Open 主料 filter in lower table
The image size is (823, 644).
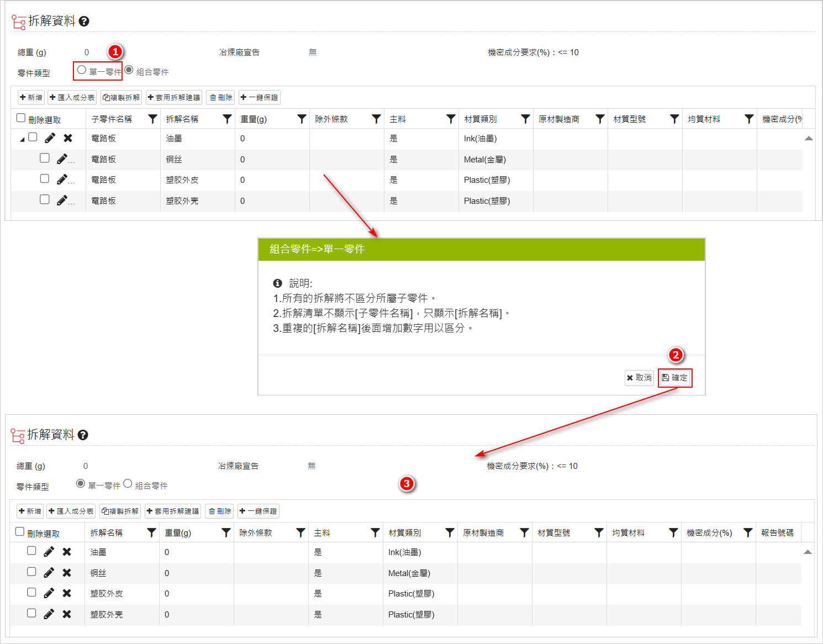(x=376, y=532)
